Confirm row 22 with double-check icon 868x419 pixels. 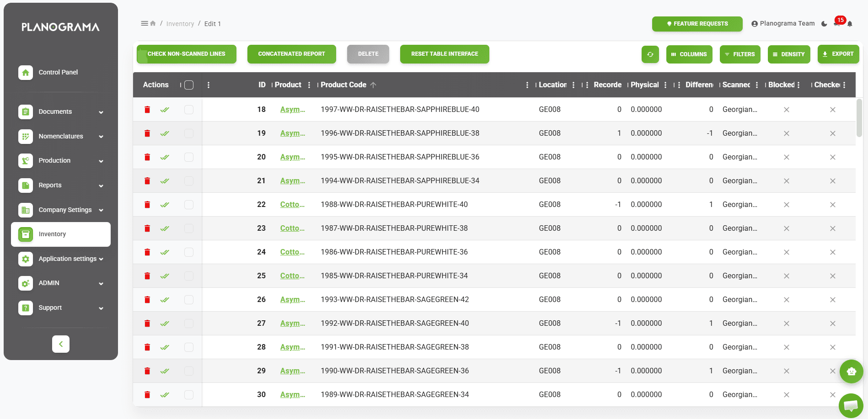click(x=165, y=205)
